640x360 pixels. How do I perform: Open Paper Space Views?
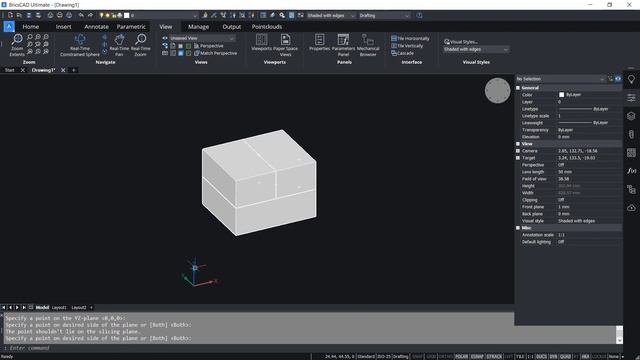(x=285, y=45)
